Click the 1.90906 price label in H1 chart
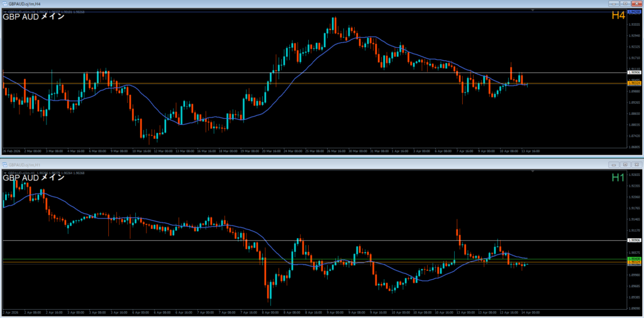Viewport: 644px width, 318px height. point(634,240)
